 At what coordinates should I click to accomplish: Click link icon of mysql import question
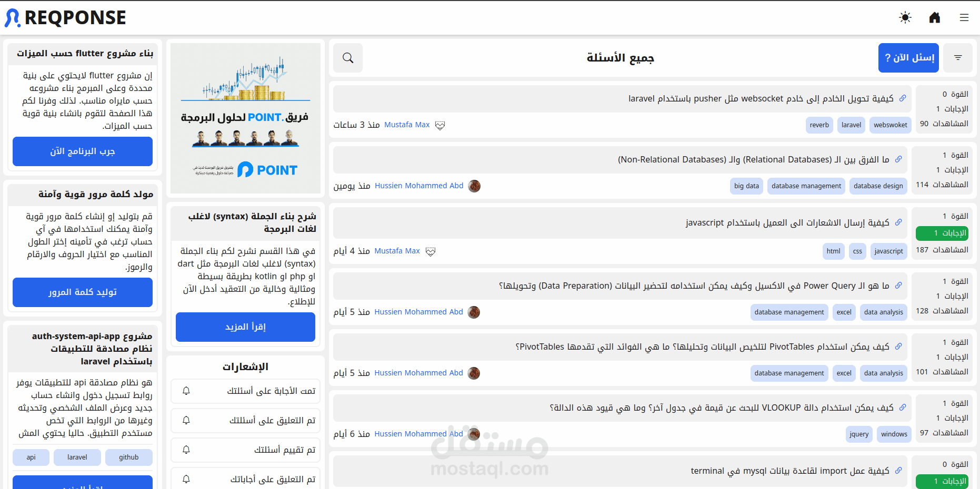coord(898,471)
